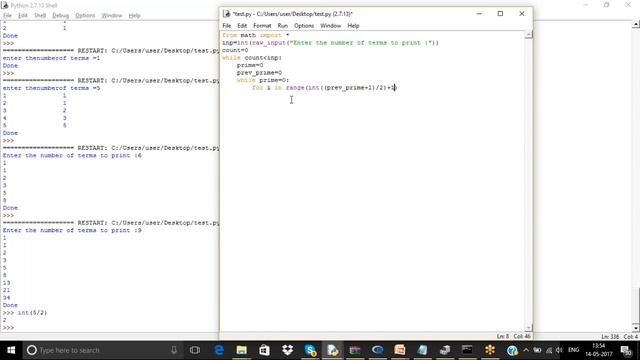Screen dimensions: 640x360
Task: Open the Edit menu in Python Shell
Action: [x=23, y=16]
